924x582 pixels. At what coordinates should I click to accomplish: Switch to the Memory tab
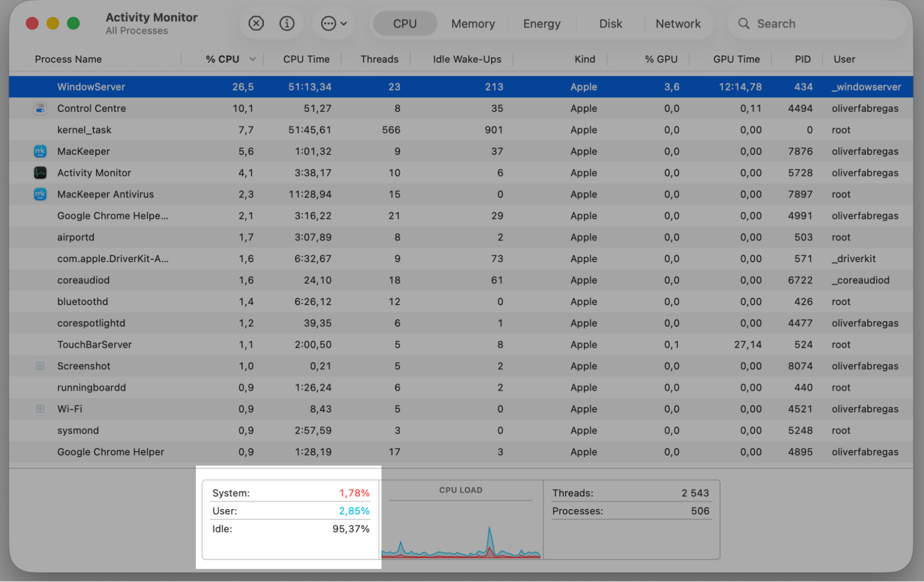tap(473, 24)
